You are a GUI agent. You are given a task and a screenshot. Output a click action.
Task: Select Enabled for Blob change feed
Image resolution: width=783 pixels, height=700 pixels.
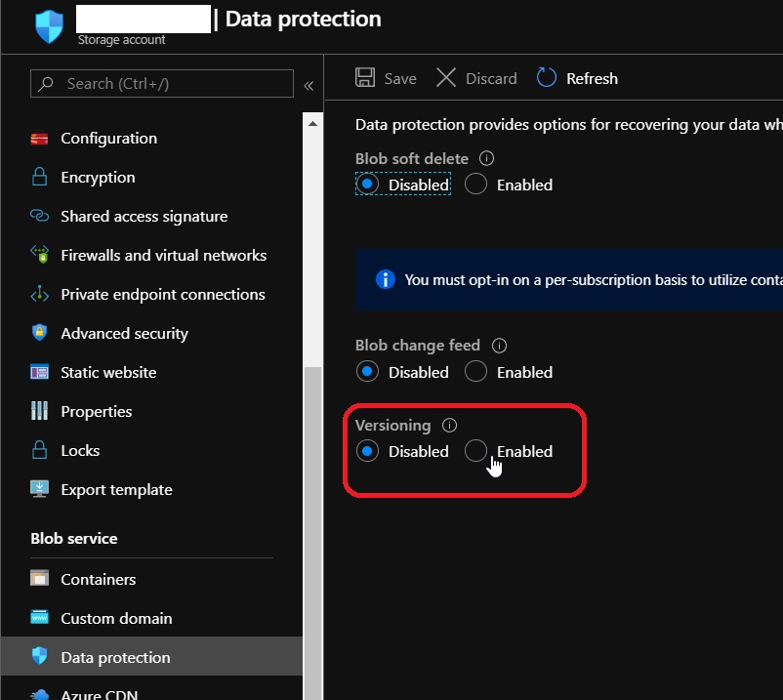pyautogui.click(x=475, y=372)
